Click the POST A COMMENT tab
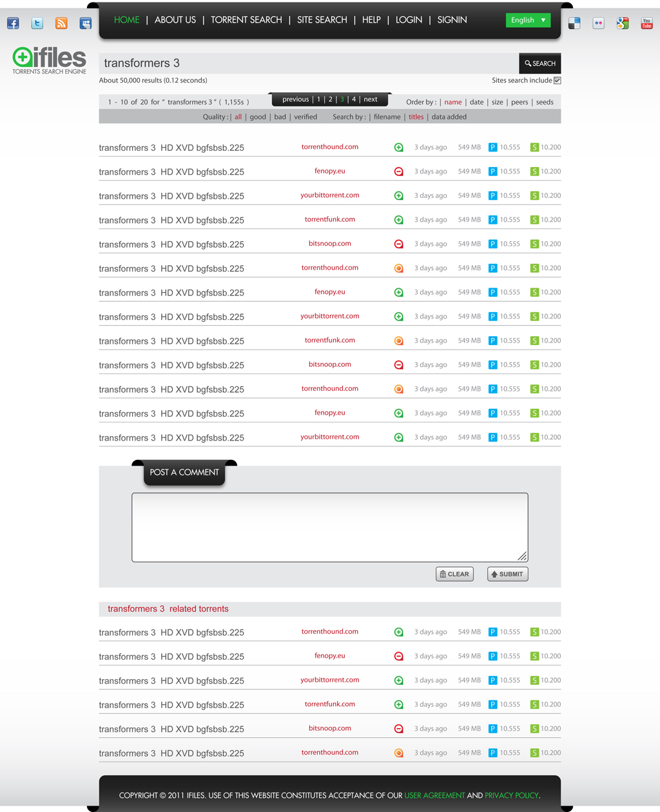660x812 pixels. [x=184, y=473]
